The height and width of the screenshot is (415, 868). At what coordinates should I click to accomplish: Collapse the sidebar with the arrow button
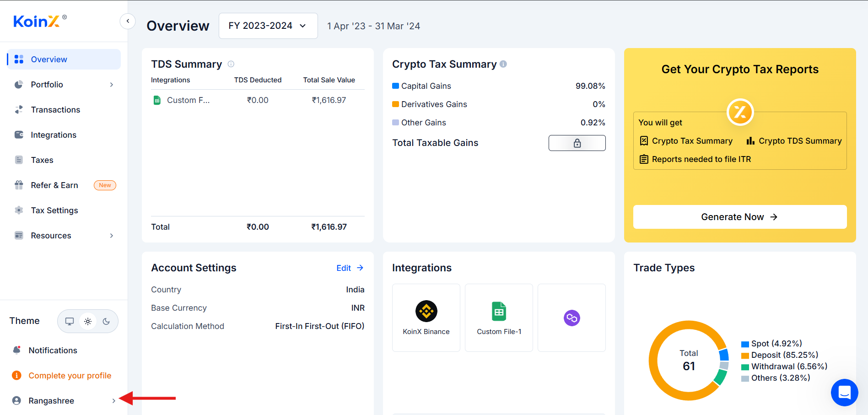pos(128,21)
